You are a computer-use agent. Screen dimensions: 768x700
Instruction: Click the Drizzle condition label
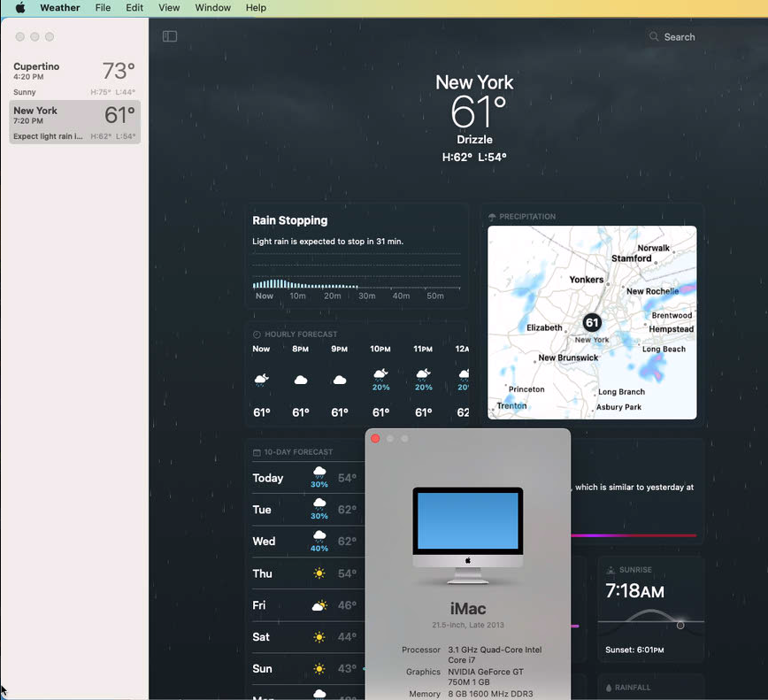(474, 140)
